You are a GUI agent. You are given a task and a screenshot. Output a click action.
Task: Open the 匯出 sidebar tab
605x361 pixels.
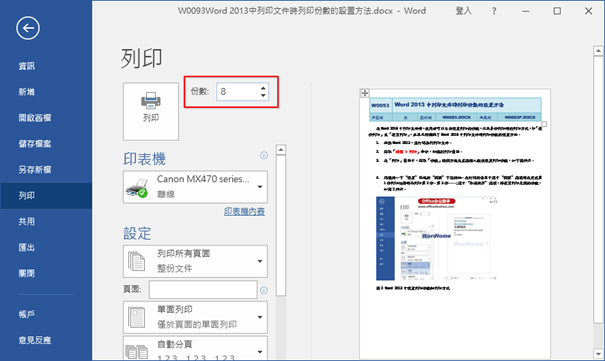[27, 247]
